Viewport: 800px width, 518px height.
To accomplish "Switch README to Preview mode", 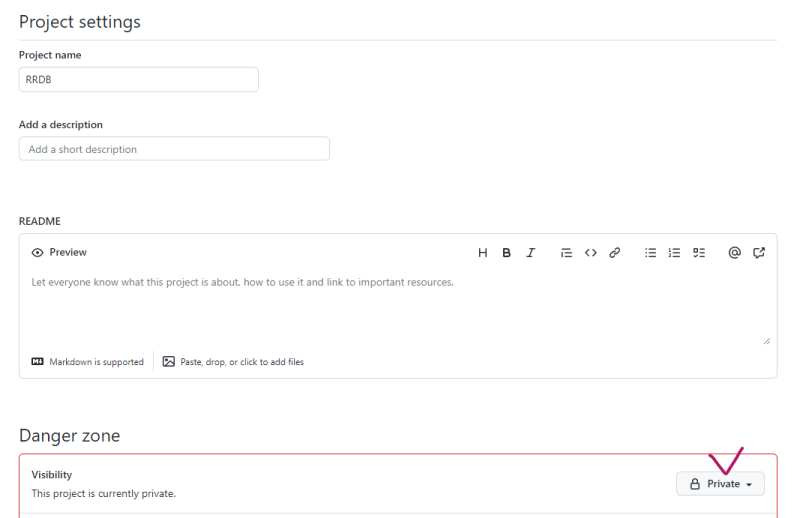I will point(59,253).
